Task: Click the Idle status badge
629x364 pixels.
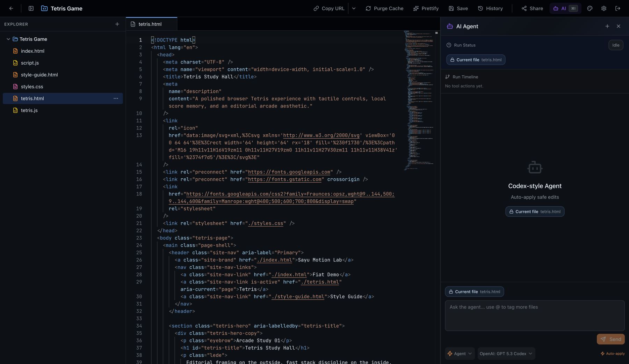Action: (616, 45)
